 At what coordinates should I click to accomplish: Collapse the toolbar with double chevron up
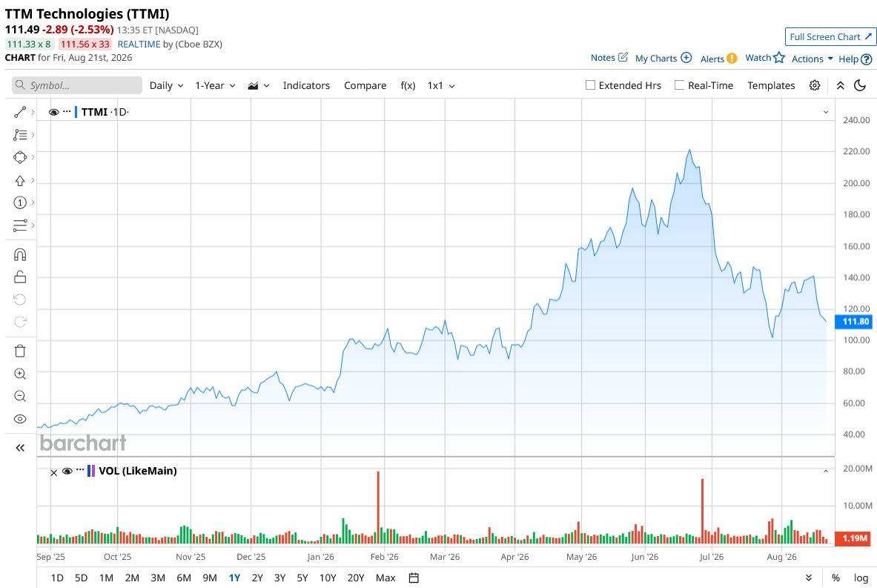[x=840, y=85]
